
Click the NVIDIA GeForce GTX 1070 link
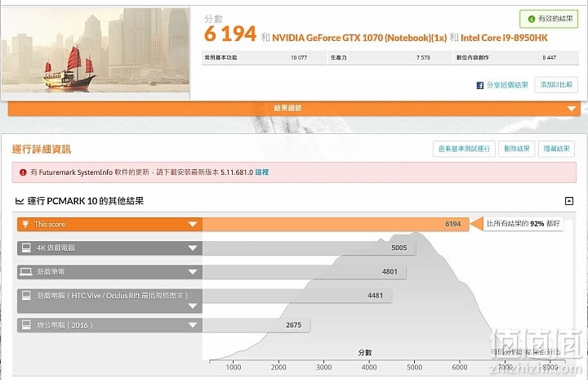(359, 38)
